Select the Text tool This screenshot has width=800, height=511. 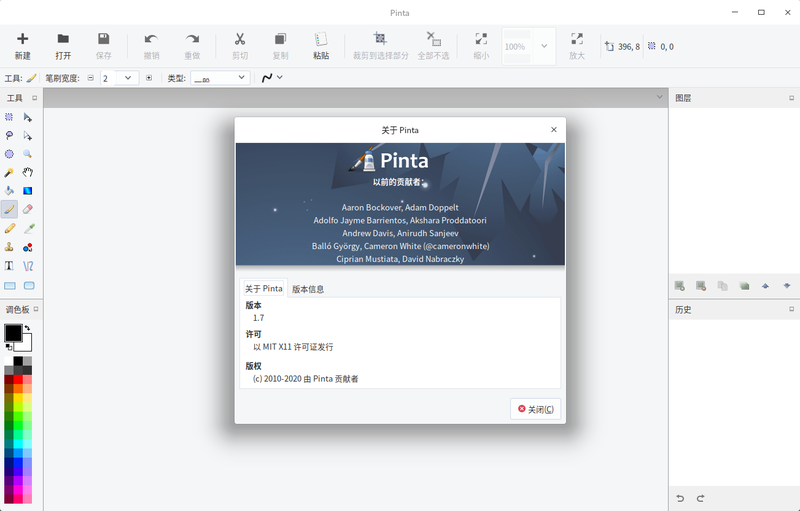coord(9,266)
